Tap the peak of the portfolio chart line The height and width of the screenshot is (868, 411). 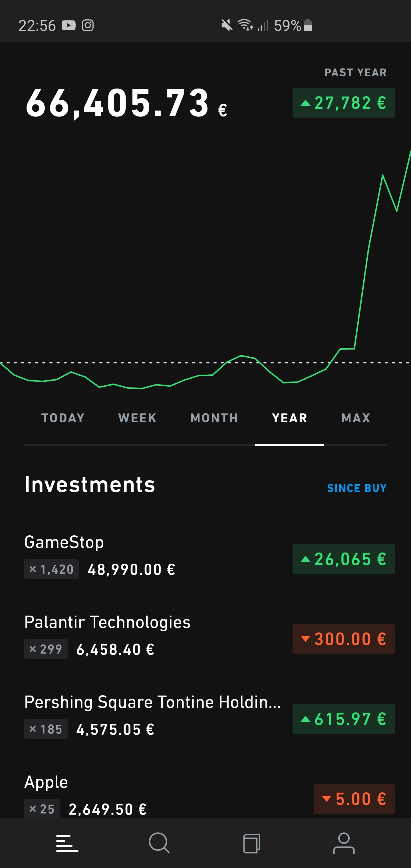(410, 152)
